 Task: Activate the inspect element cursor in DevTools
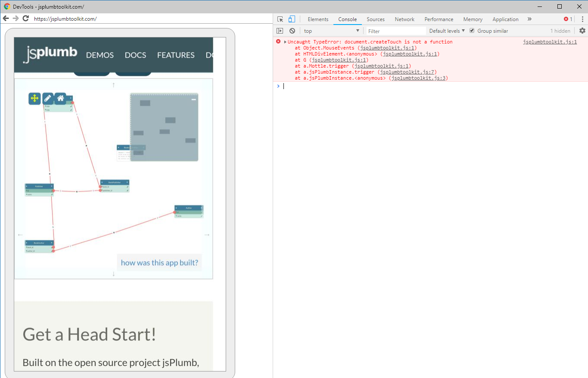280,19
